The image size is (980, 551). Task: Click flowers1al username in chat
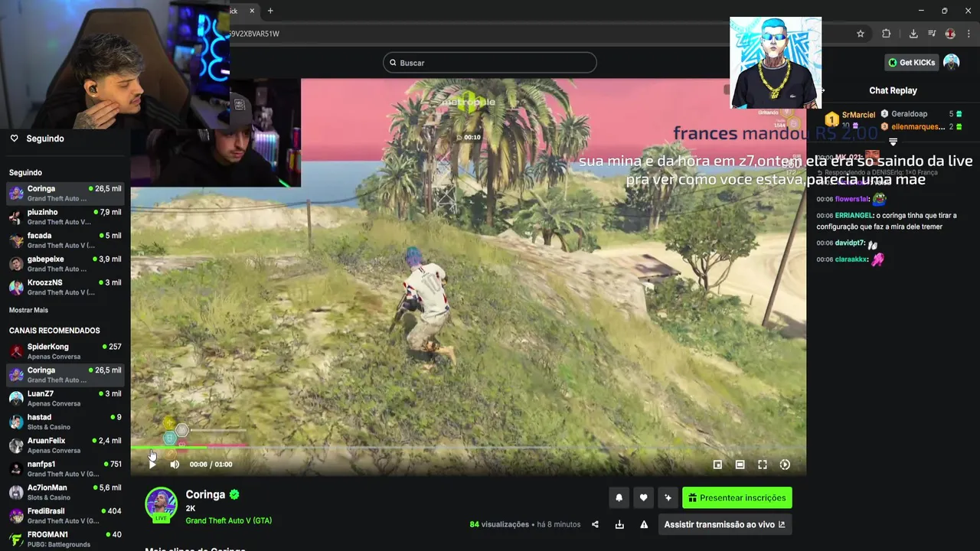pyautogui.click(x=852, y=199)
